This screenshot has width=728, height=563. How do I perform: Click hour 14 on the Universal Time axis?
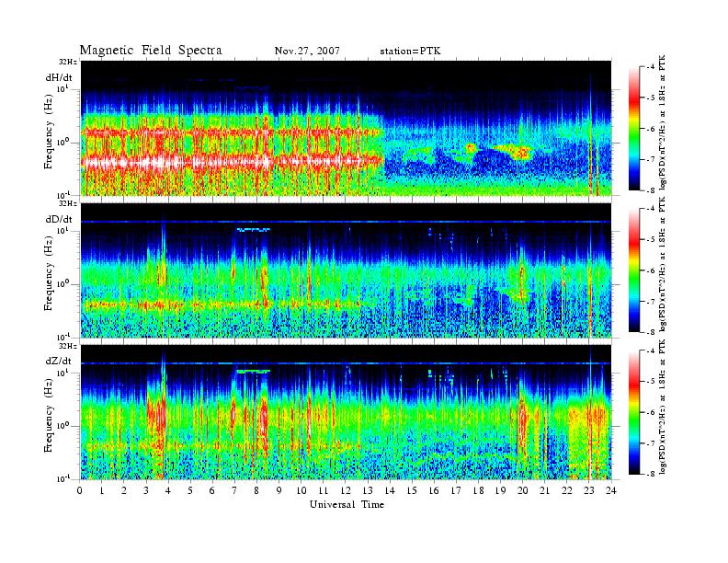pyautogui.click(x=390, y=490)
